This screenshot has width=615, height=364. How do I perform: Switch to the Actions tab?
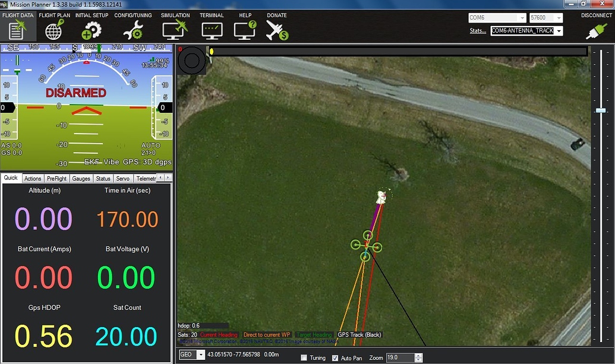click(x=33, y=178)
